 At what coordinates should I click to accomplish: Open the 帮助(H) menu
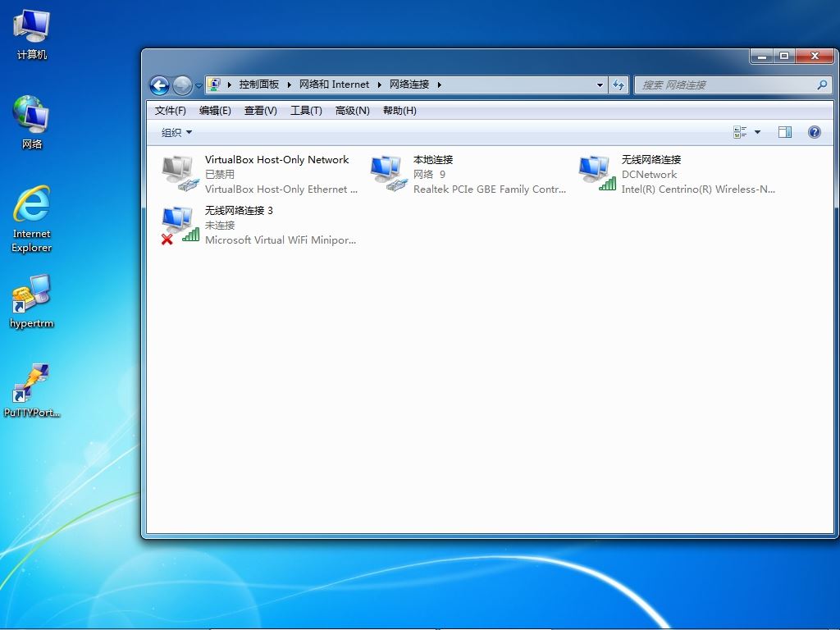tap(399, 111)
